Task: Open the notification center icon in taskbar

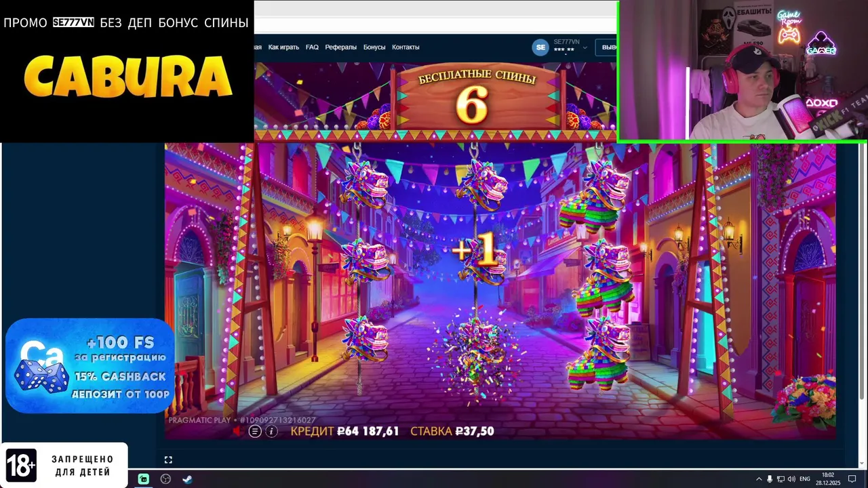Action: [x=852, y=479]
